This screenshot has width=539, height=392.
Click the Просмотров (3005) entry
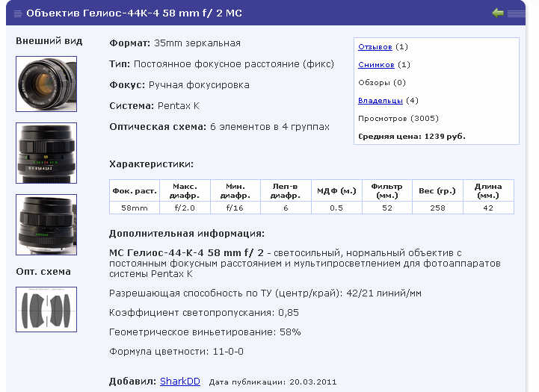(398, 118)
